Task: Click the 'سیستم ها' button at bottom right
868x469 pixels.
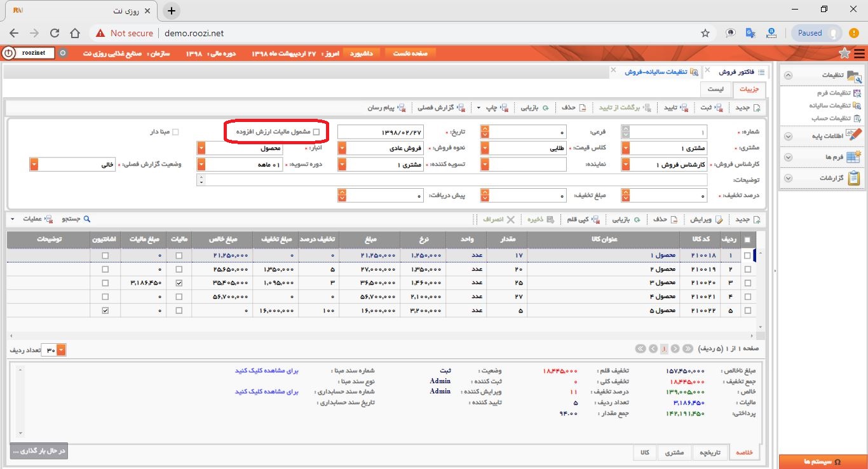Action: pos(822,461)
